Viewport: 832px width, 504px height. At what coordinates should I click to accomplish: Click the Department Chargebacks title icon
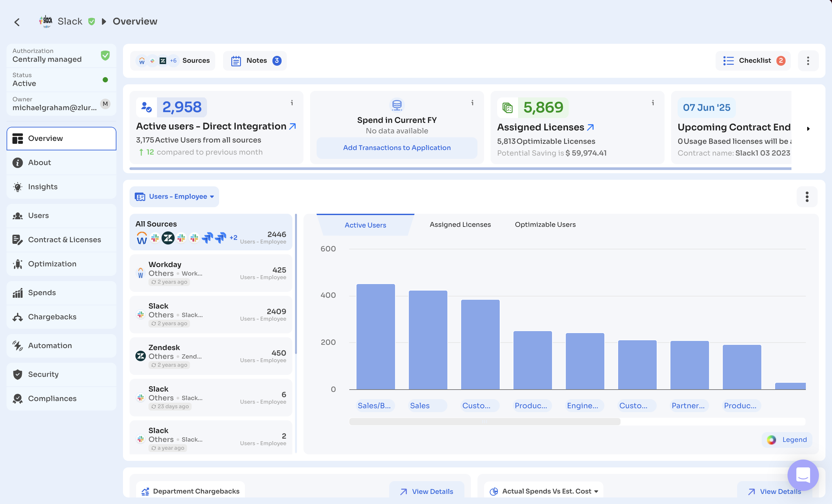point(145,492)
